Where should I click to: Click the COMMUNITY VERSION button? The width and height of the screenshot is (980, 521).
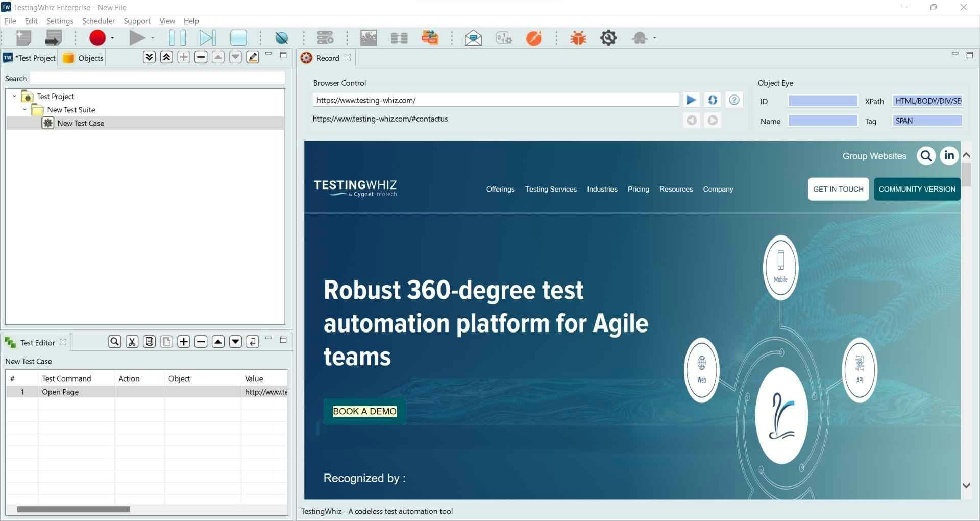pyautogui.click(x=917, y=189)
